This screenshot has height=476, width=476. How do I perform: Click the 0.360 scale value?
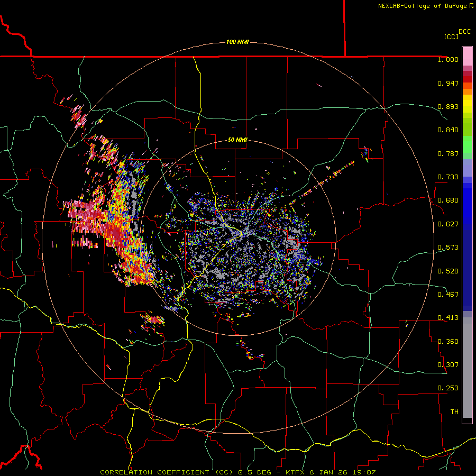point(448,342)
